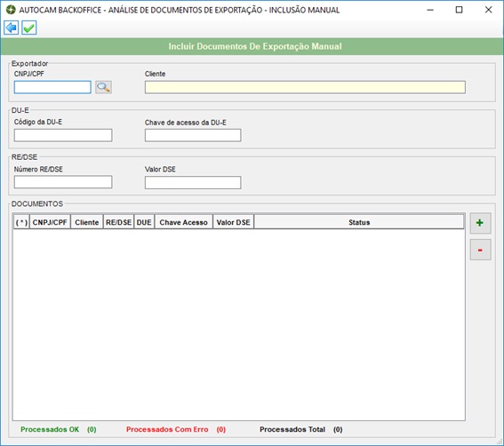
Task: Click the AutoCam app icon in title bar
Action: [11, 10]
